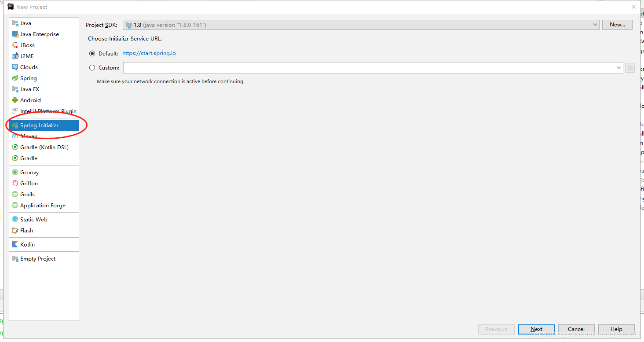
Task: Click the Clouds icon
Action: [x=15, y=67]
